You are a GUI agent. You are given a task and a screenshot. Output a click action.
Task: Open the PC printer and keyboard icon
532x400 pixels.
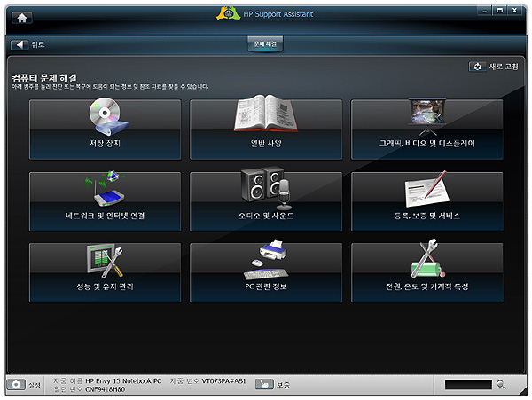pyautogui.click(x=266, y=260)
